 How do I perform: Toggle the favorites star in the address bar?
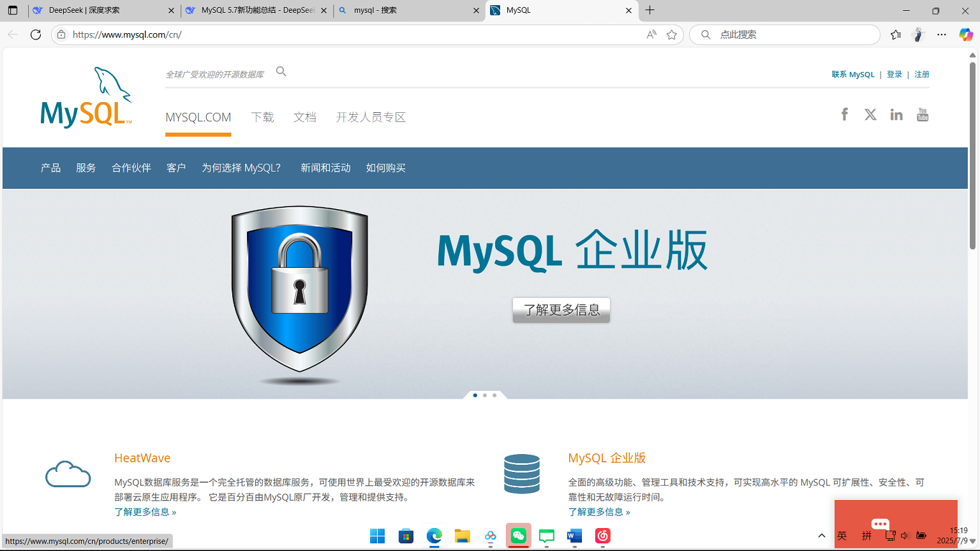coord(671,34)
